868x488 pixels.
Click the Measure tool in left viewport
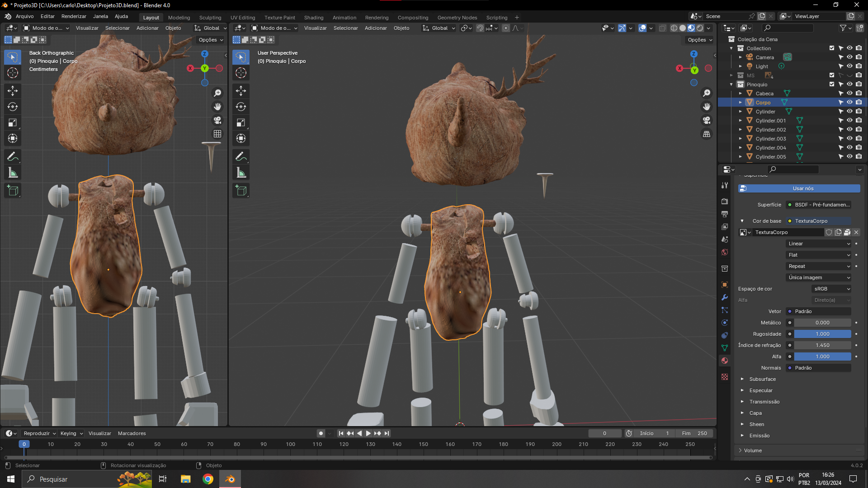(13, 173)
